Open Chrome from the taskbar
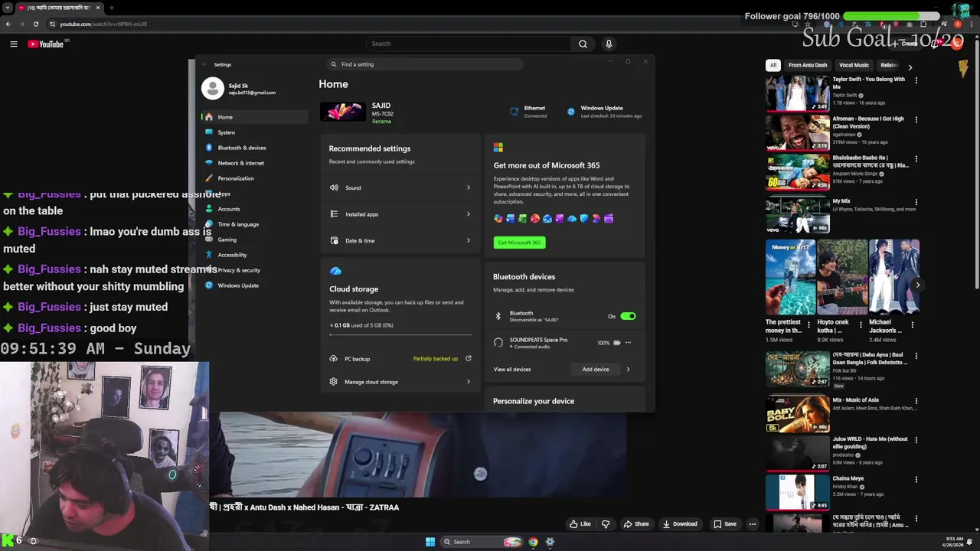 coord(534,542)
